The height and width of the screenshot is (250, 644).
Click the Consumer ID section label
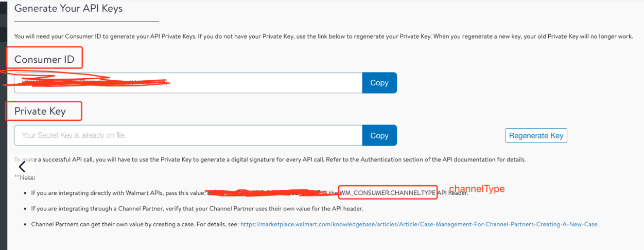[44, 59]
